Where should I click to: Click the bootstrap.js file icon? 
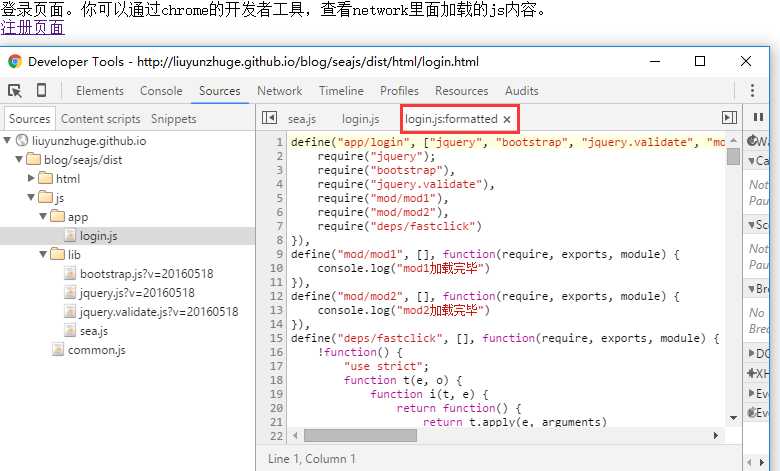point(71,274)
